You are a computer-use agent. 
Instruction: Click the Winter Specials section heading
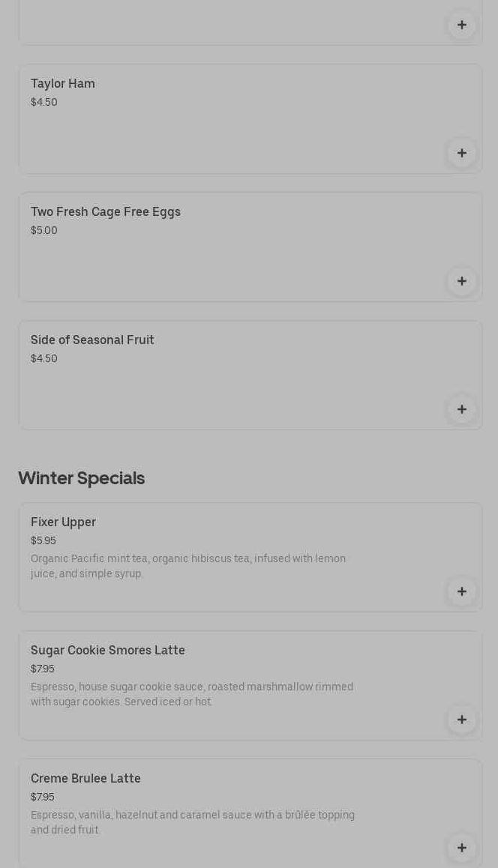[x=81, y=477]
